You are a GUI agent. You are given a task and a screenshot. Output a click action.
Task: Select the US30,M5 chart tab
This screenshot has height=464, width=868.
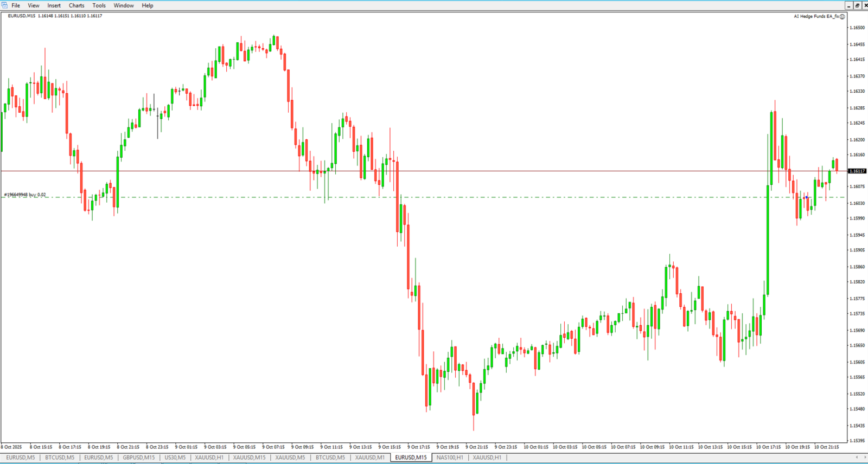tap(175, 457)
